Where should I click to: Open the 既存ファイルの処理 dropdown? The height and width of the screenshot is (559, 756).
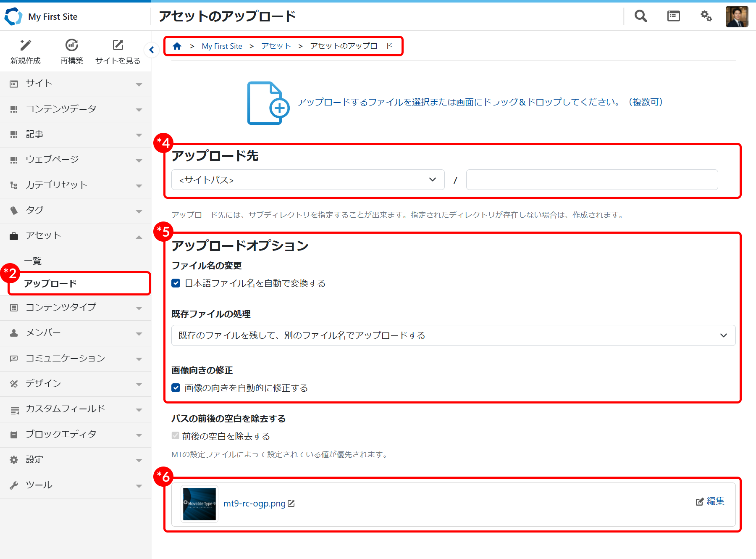point(453,335)
